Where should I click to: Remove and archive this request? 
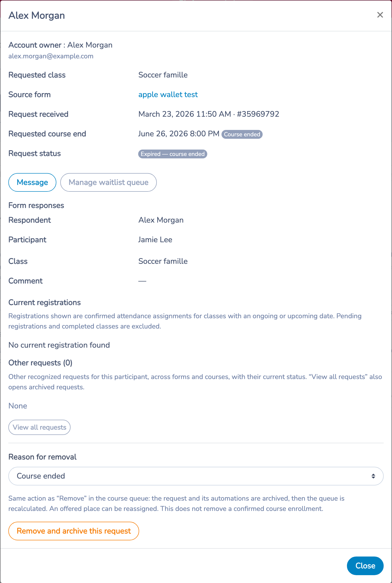coord(74,531)
